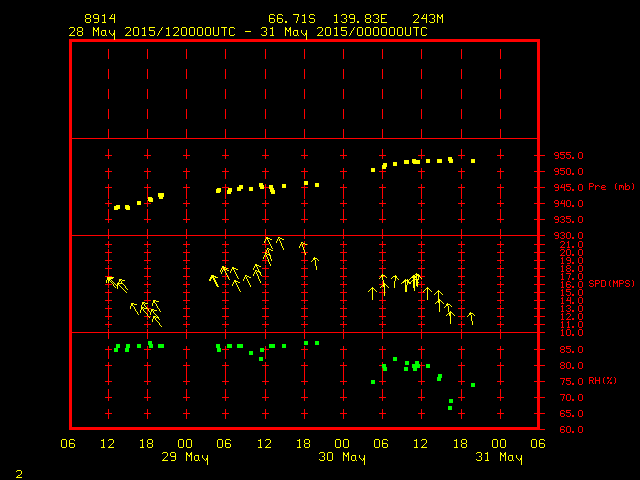The image size is (640, 480).
Task: Click the end time 31 May 2015/000000UTC
Action: click(344, 32)
